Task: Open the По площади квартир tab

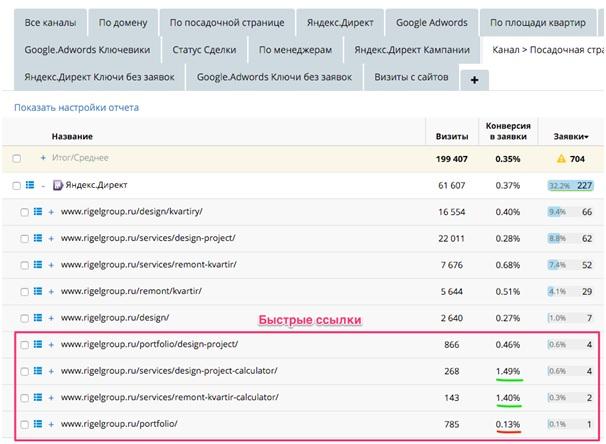Action: click(538, 22)
